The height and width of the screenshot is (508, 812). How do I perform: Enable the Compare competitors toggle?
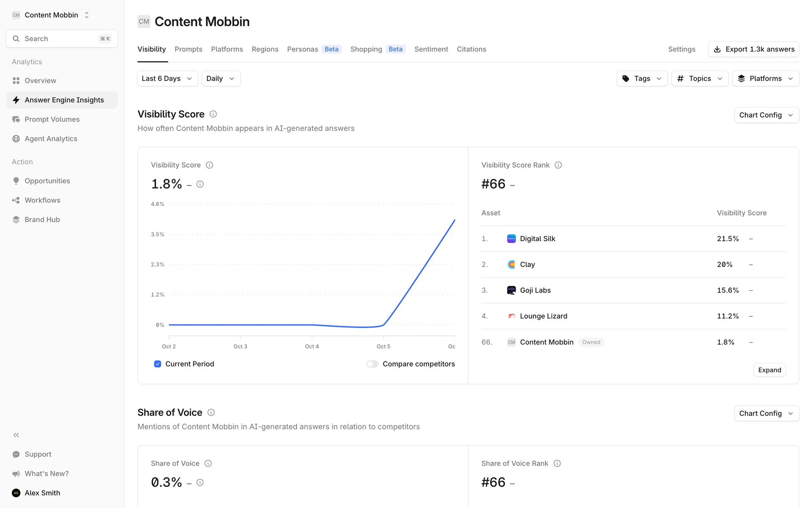click(x=372, y=364)
